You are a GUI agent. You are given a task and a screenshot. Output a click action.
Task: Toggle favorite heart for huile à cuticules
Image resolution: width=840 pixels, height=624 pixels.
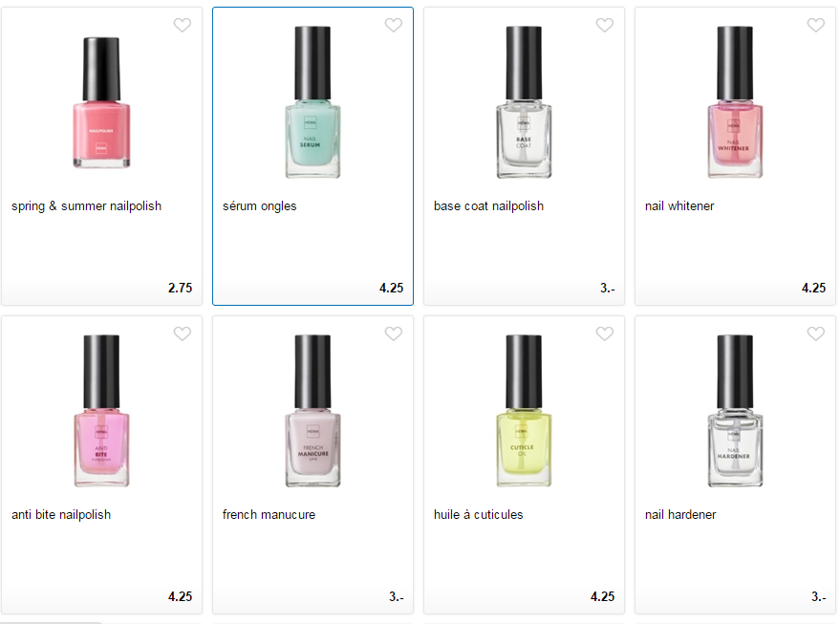point(604,334)
